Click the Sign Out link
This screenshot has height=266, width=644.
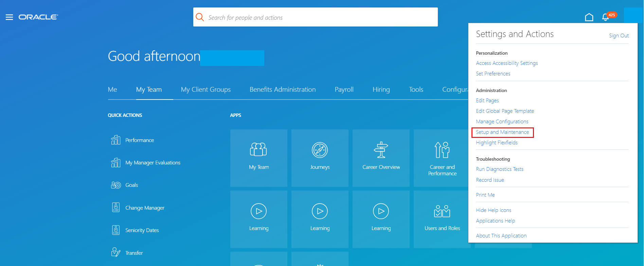point(619,36)
